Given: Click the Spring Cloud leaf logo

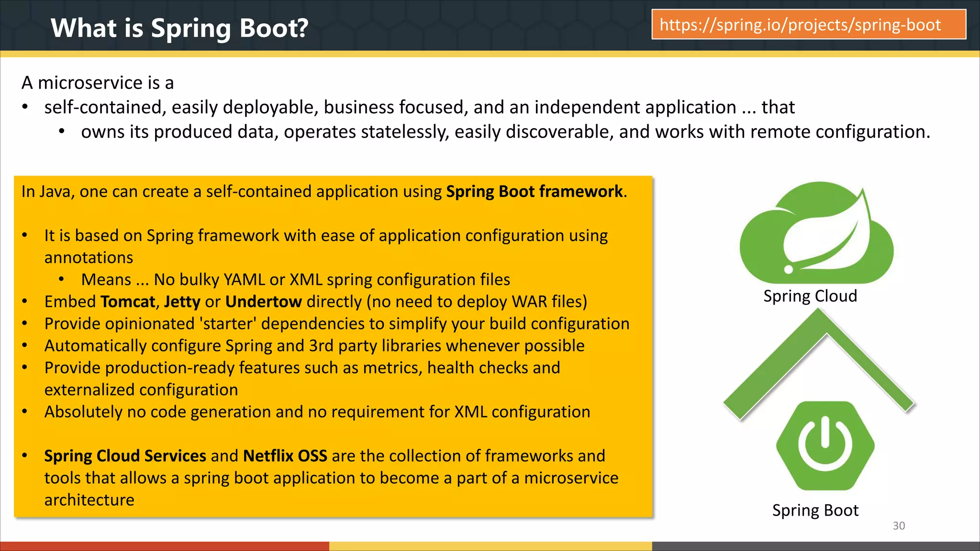Looking at the screenshot, I should (x=816, y=233).
